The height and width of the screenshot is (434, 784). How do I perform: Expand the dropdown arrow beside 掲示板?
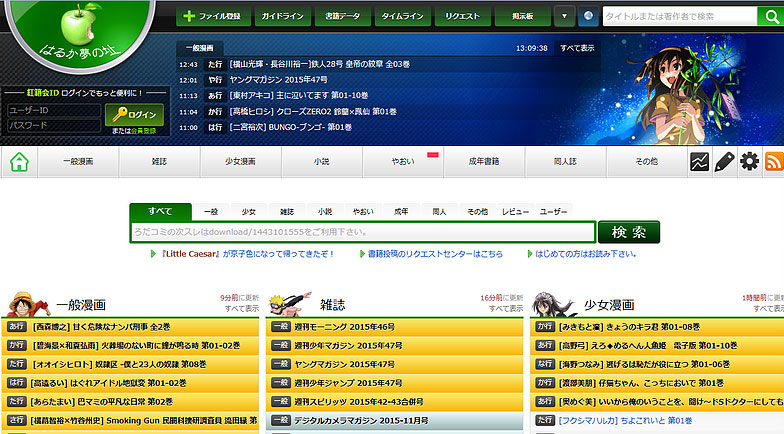(x=564, y=16)
